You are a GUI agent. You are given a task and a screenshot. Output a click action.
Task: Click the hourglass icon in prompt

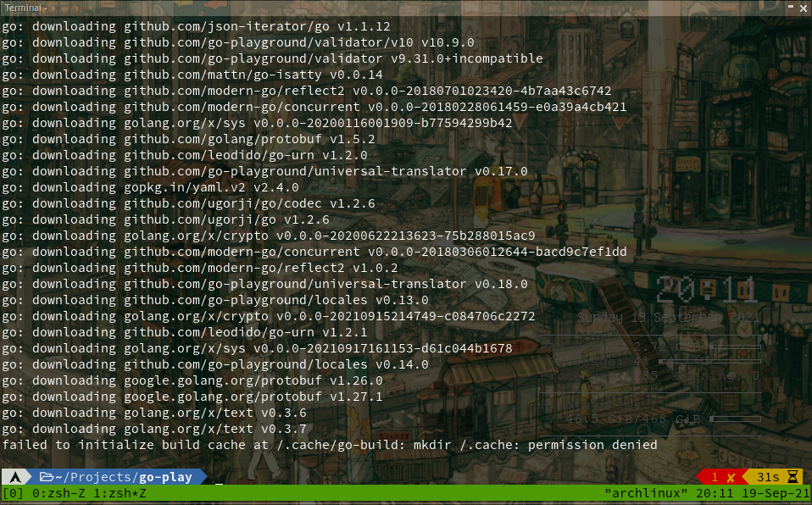[793, 477]
